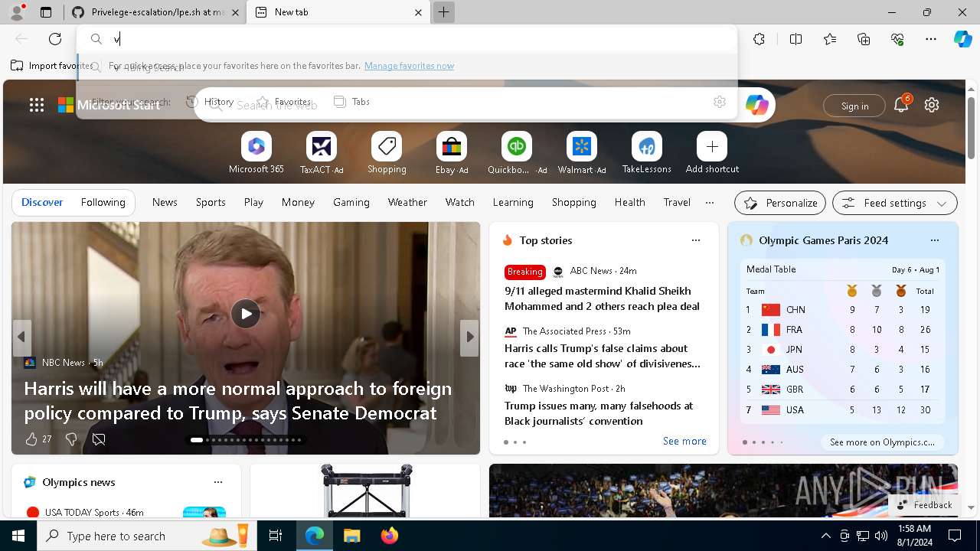This screenshot has width=980, height=551.
Task: Open page settings gear near Sign in
Action: click(932, 105)
